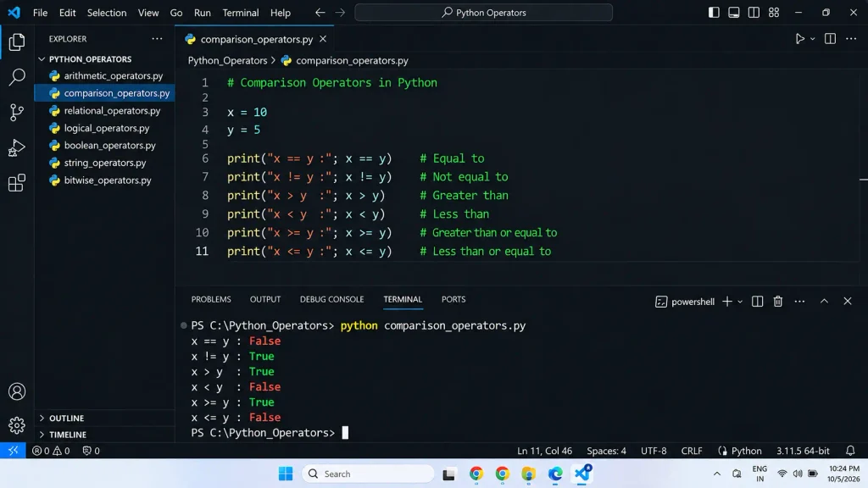This screenshot has width=868, height=488.
Task: Open the View menu
Action: point(148,12)
